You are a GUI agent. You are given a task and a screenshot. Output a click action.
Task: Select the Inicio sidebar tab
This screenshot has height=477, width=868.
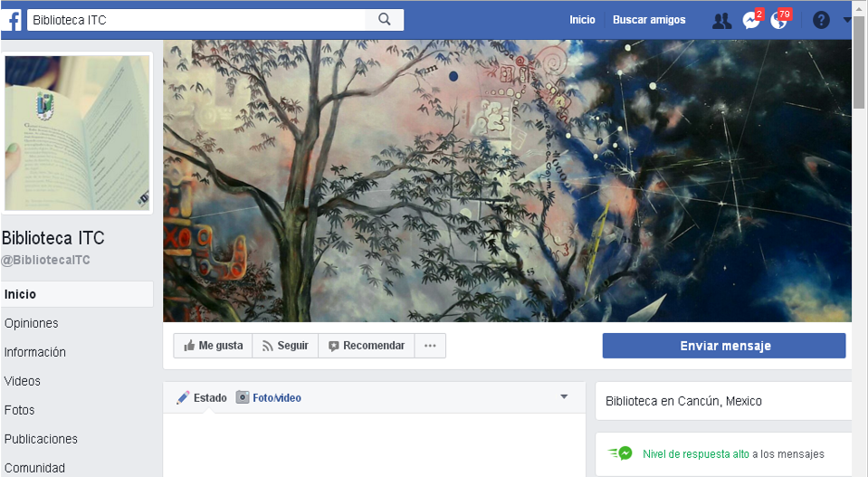[x=77, y=294]
